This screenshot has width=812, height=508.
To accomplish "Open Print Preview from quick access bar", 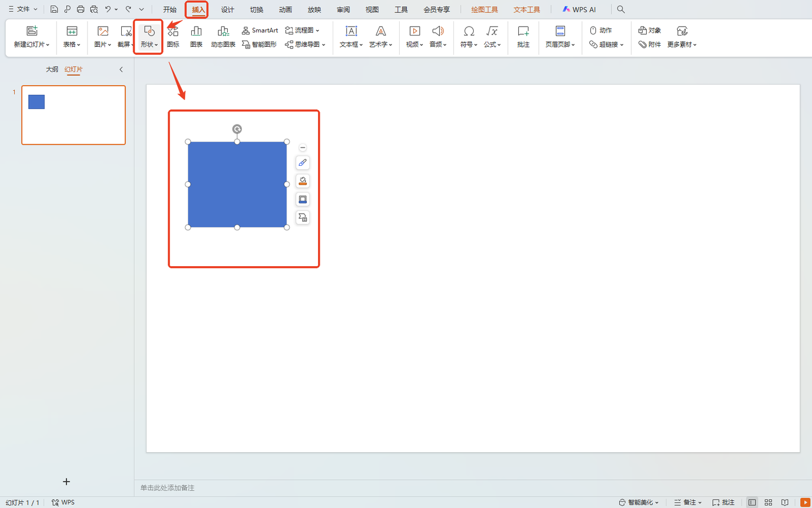I will click(x=94, y=9).
